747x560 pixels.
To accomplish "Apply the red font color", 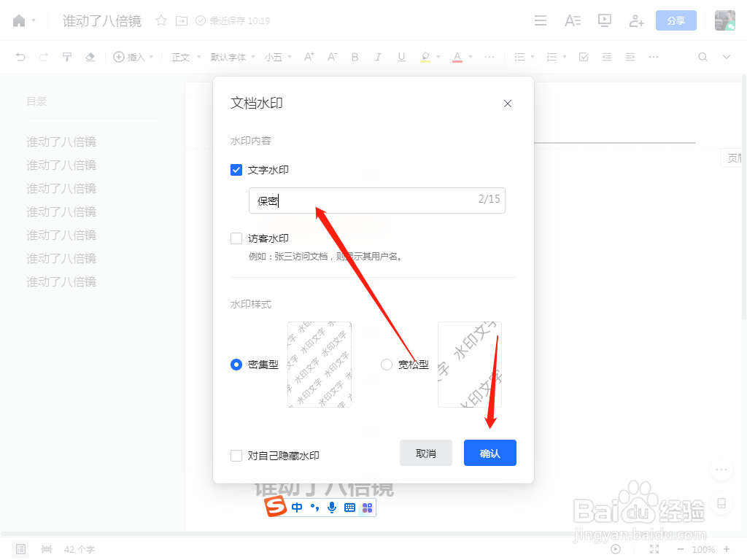I will pyautogui.click(x=457, y=57).
